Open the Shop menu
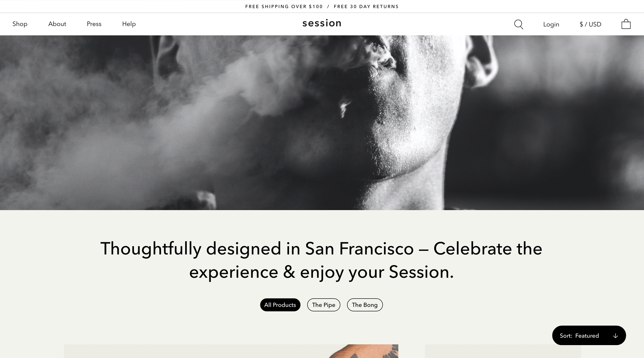Image resolution: width=644 pixels, height=358 pixels. coord(20,24)
